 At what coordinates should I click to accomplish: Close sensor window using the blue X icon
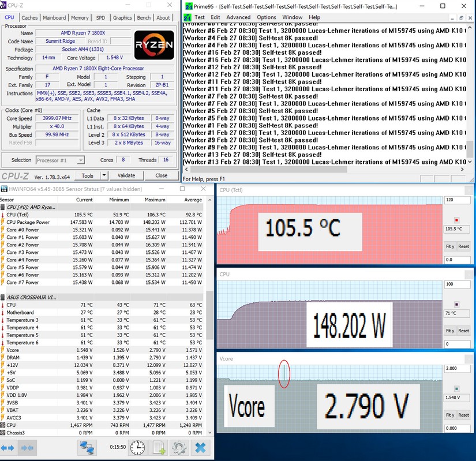(x=200, y=448)
